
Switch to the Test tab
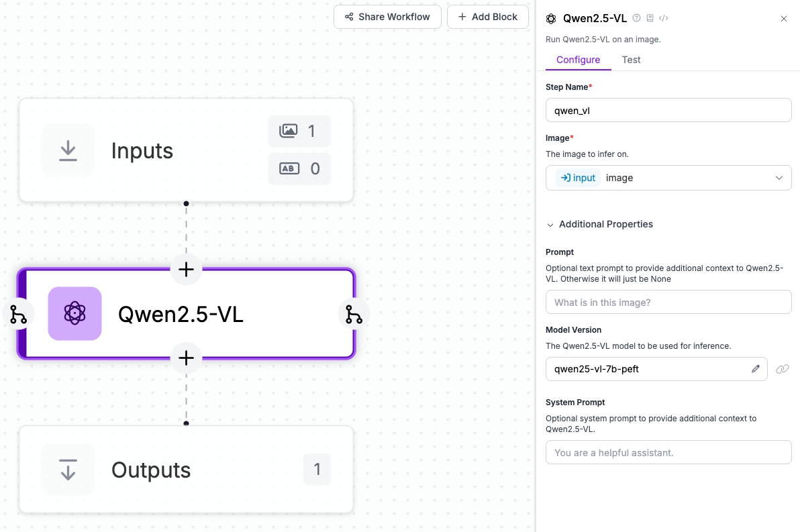631,60
